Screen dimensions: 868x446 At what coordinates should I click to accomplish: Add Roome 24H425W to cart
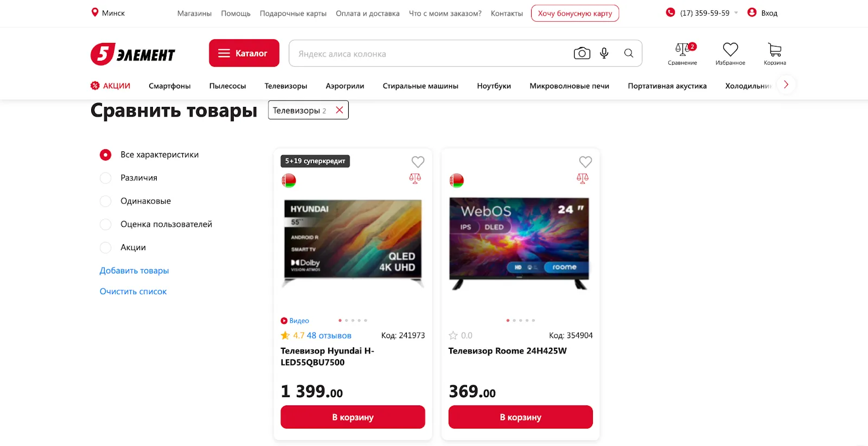[520, 417]
